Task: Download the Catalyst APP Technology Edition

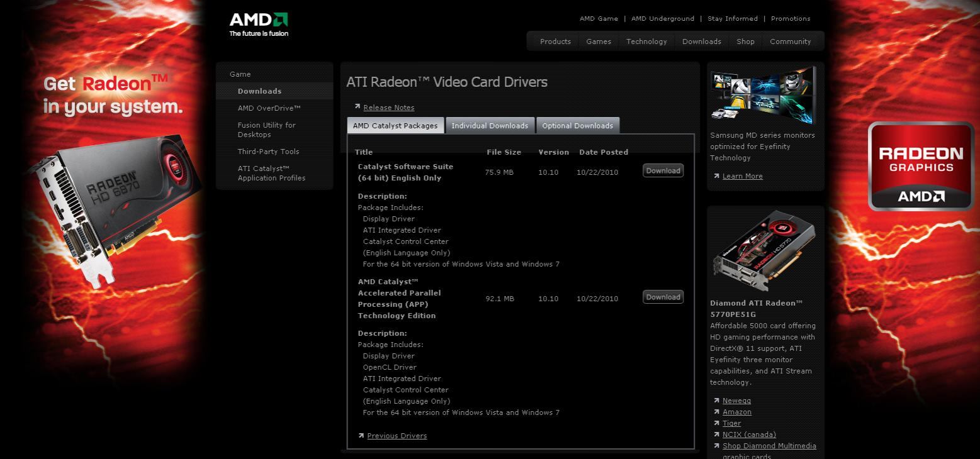Action: [663, 297]
